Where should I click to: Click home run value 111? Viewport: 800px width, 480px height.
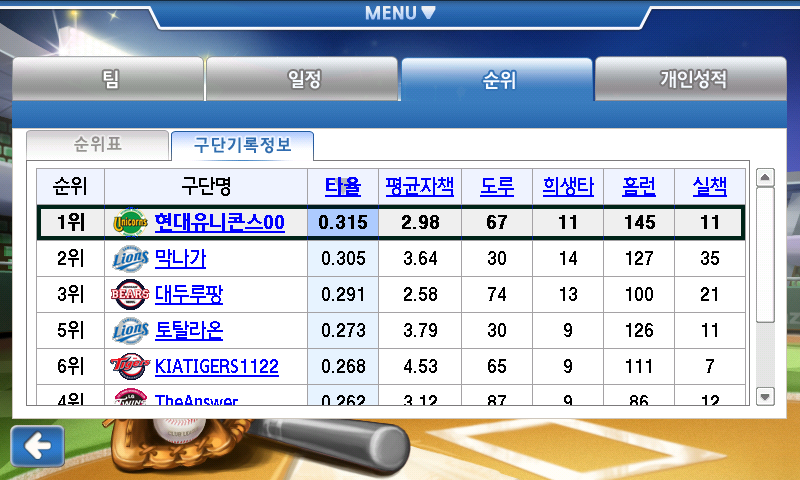click(x=639, y=366)
